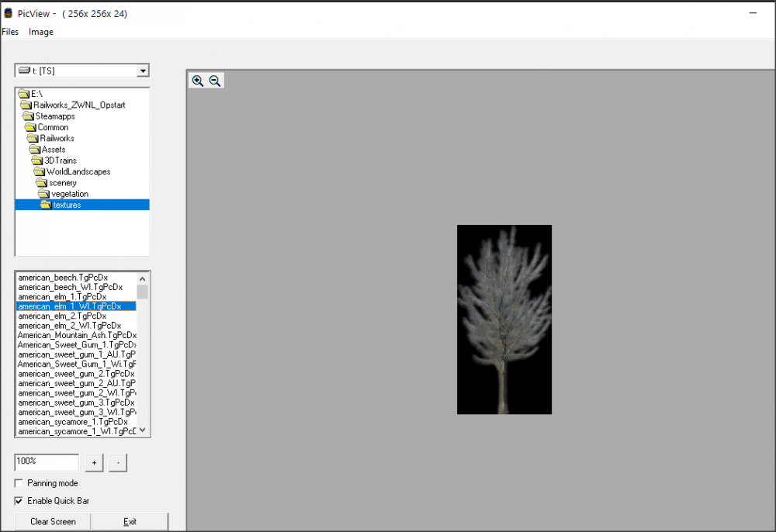Open the drive selection dropdown

[142, 71]
